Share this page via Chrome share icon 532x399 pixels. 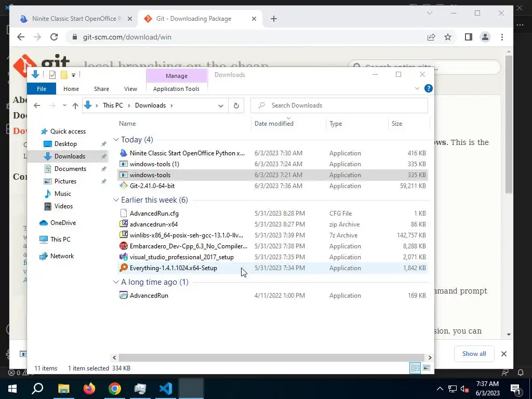click(431, 37)
